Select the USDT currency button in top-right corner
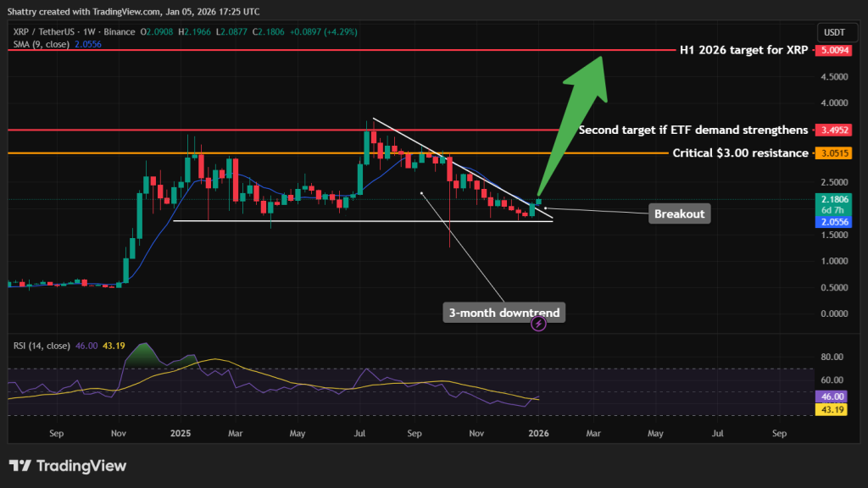This screenshot has height=488, width=868. (x=836, y=31)
